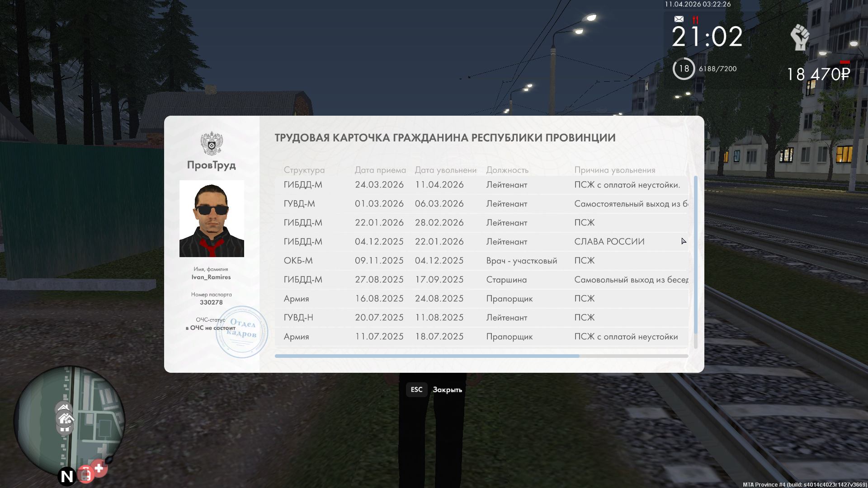Click the North compass marker on minimap

click(67, 476)
